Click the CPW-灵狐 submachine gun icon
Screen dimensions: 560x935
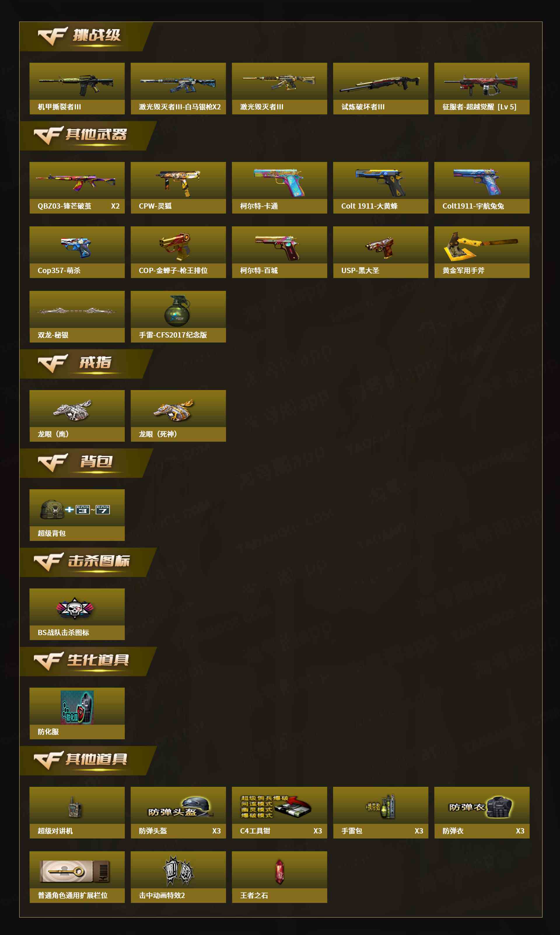(178, 183)
